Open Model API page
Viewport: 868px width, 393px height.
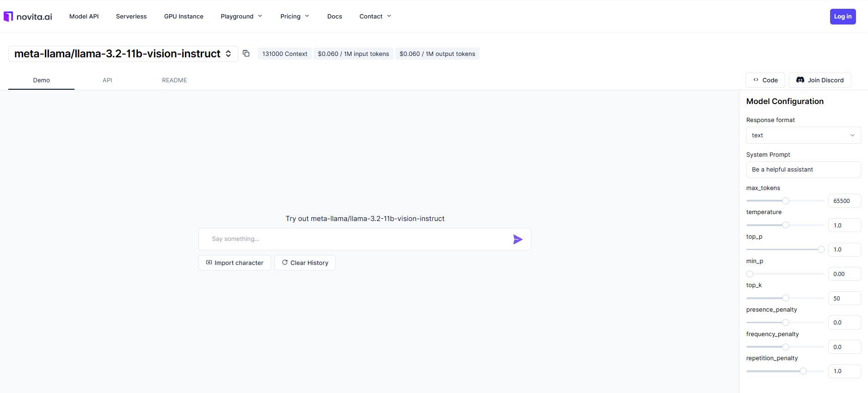point(84,16)
